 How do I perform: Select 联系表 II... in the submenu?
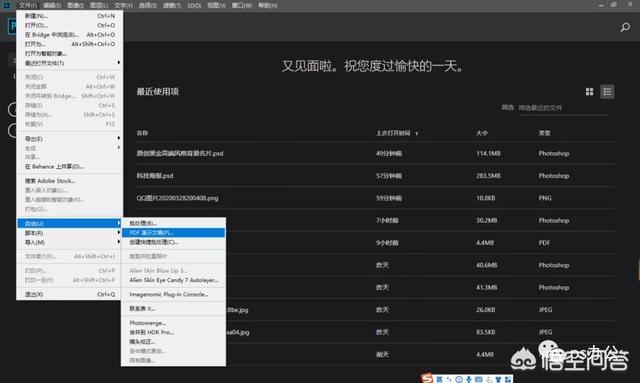(173, 308)
